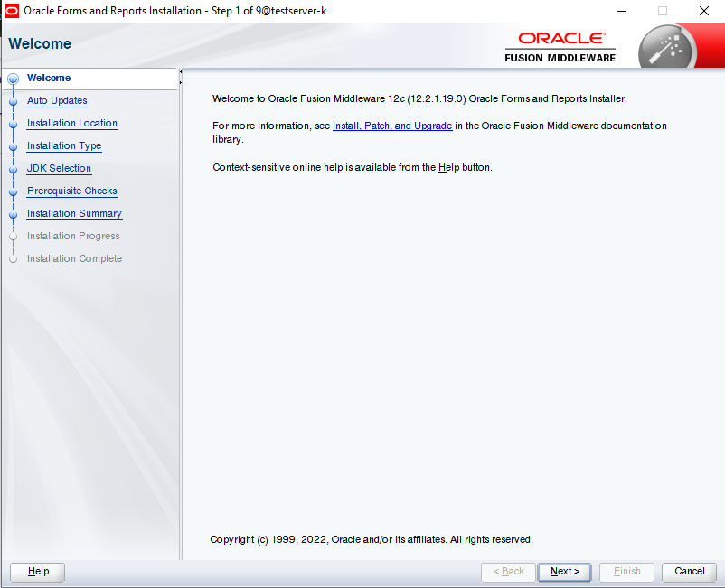Close the installer window
The width and height of the screenshot is (725, 588).
[x=703, y=11]
